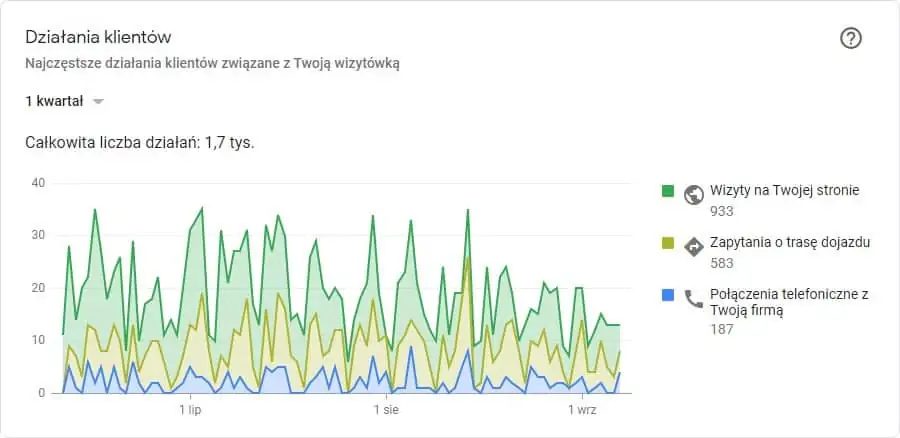The height and width of the screenshot is (438, 900).
Task: Click the phone handset icon
Action: [693, 299]
